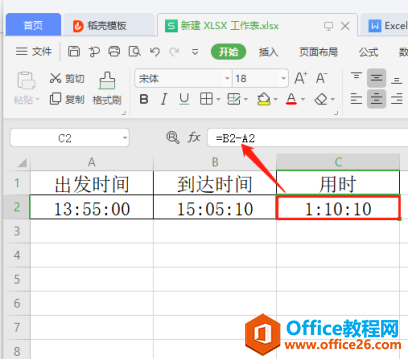Click the Print icon in quick toolbar
This screenshot has width=408, height=362.
(x=114, y=52)
